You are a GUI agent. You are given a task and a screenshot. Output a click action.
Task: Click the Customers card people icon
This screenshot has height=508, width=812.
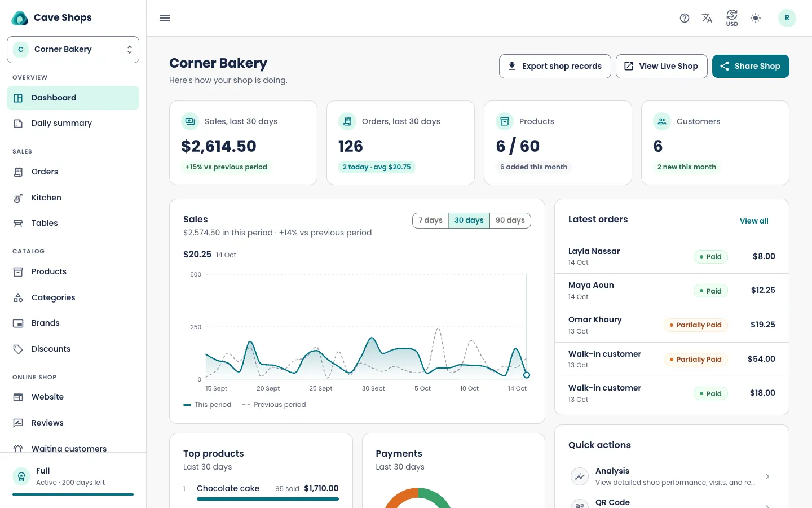662,121
